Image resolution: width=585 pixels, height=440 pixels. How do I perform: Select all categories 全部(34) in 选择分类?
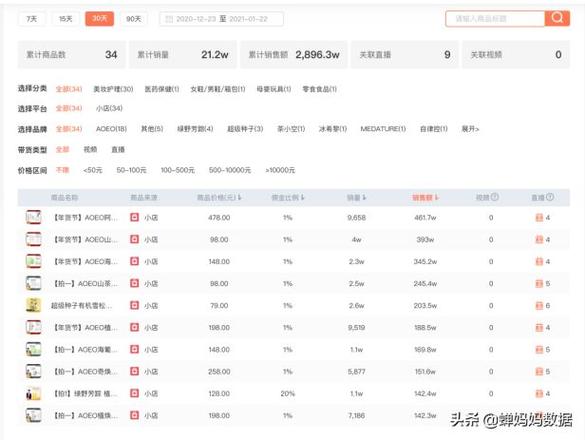pos(69,89)
